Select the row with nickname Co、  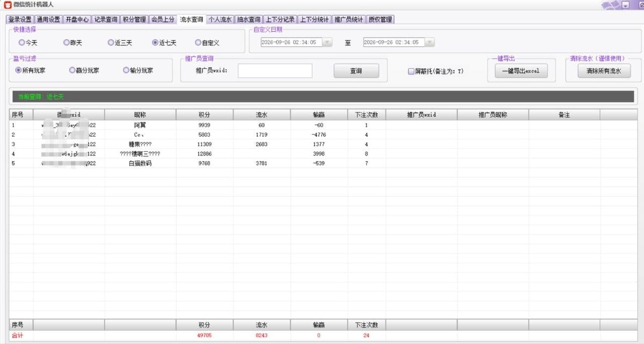[322, 135]
